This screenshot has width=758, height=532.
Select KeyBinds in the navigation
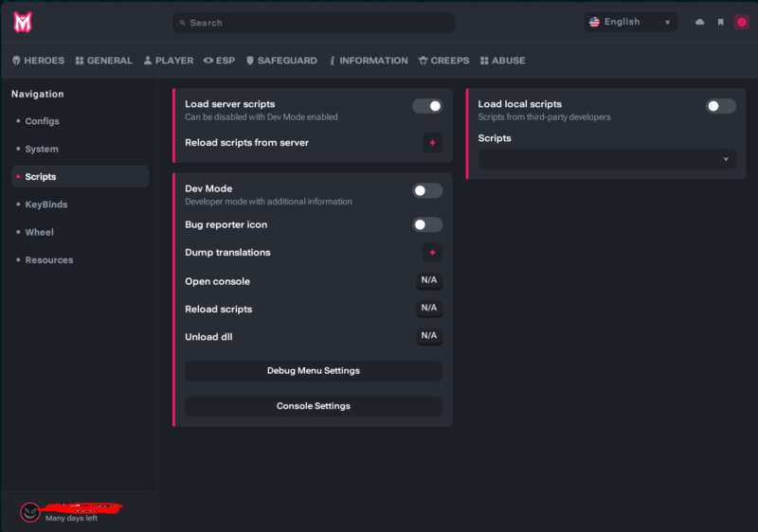tap(80, 204)
